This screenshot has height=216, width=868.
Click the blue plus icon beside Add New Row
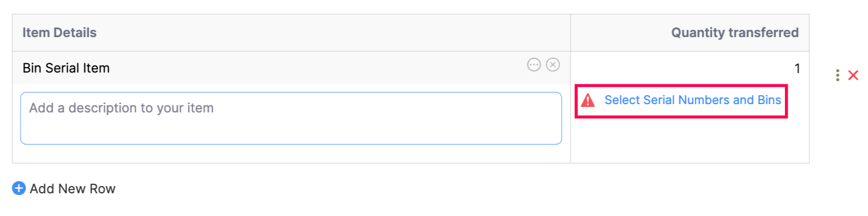click(x=19, y=188)
